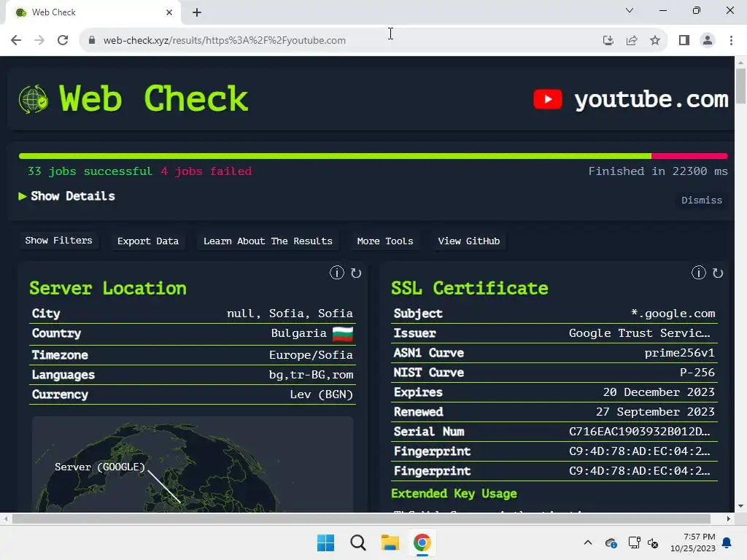
Task: Open taskbar Search
Action: [x=357, y=542]
